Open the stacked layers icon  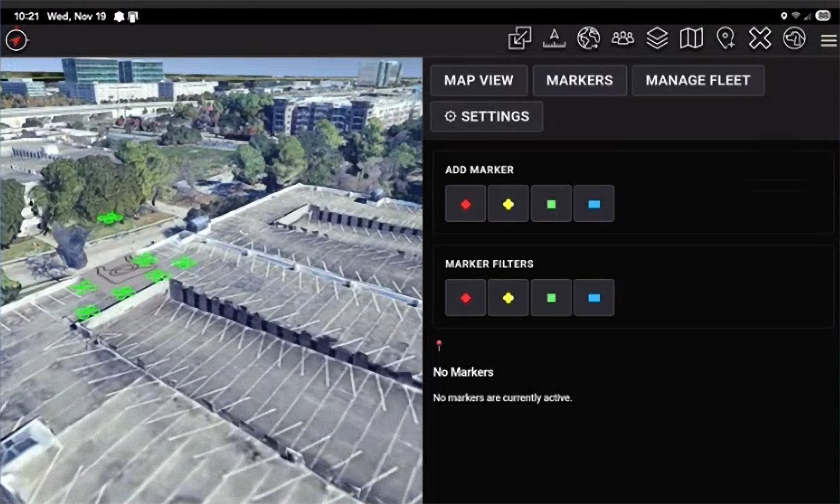click(657, 38)
